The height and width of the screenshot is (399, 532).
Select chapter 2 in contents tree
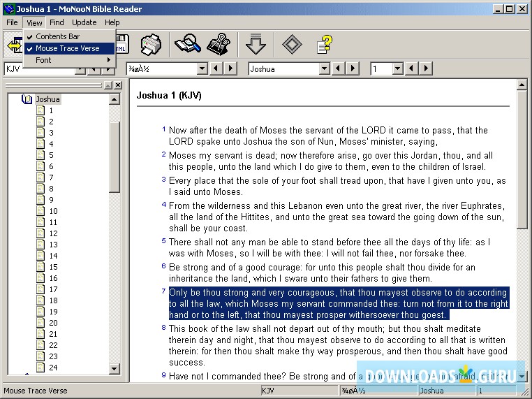pos(51,122)
